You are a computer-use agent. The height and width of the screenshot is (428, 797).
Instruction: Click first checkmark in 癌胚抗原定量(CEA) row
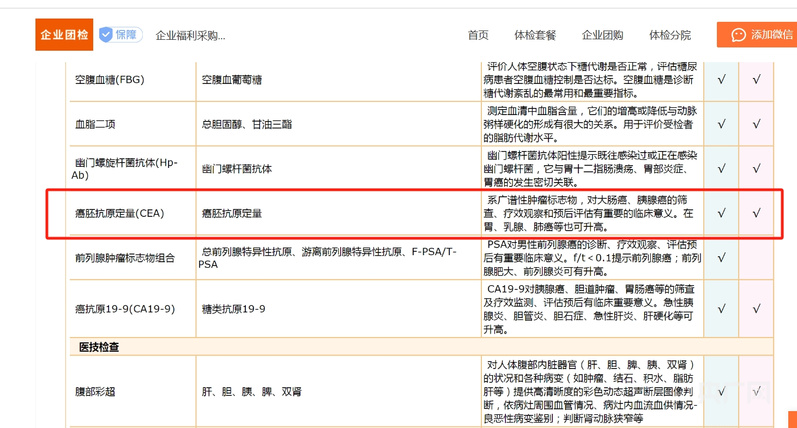pyautogui.click(x=721, y=213)
